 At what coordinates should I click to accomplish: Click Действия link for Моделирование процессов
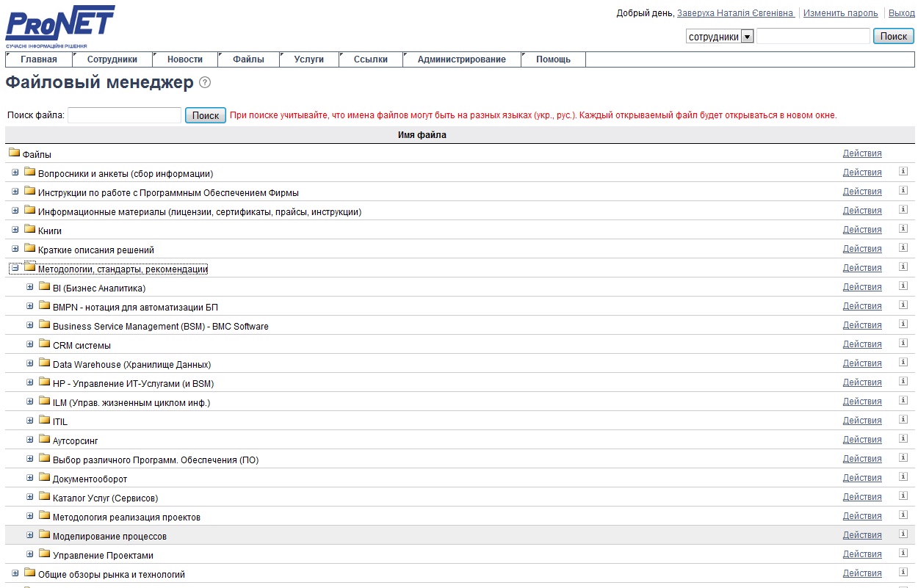[861, 535]
